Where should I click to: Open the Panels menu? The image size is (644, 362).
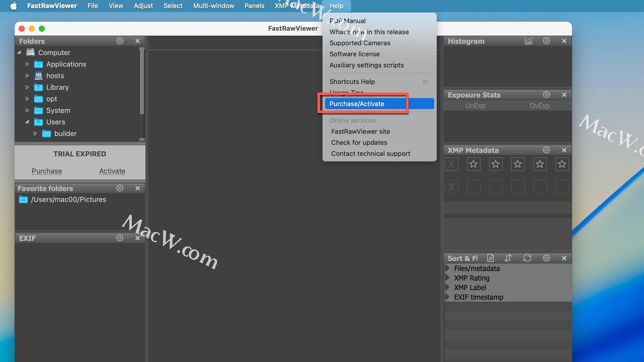coord(254,6)
